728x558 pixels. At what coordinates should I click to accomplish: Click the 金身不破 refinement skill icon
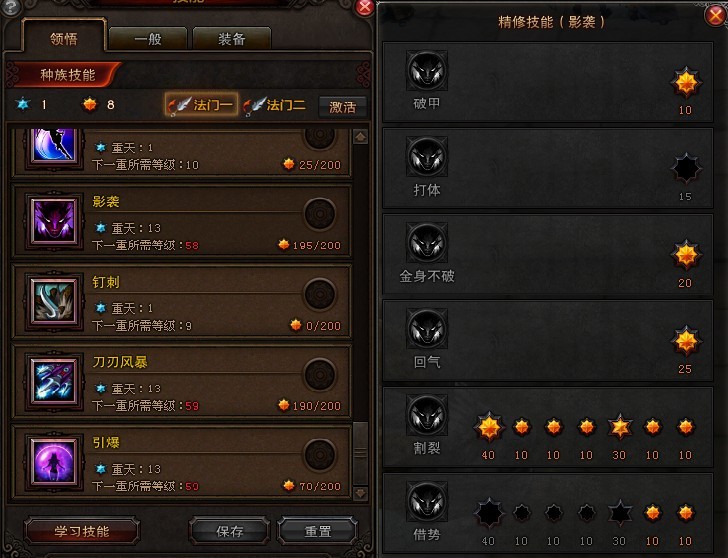pyautogui.click(x=427, y=242)
